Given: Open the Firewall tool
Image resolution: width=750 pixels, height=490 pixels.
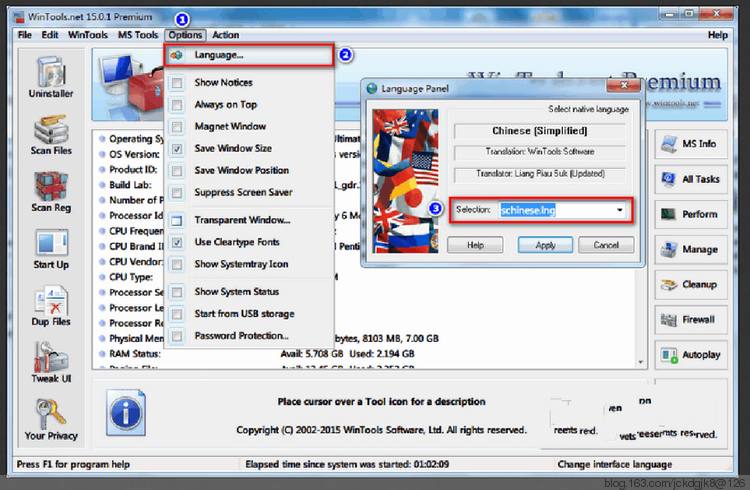Looking at the screenshot, I should coord(691,320).
